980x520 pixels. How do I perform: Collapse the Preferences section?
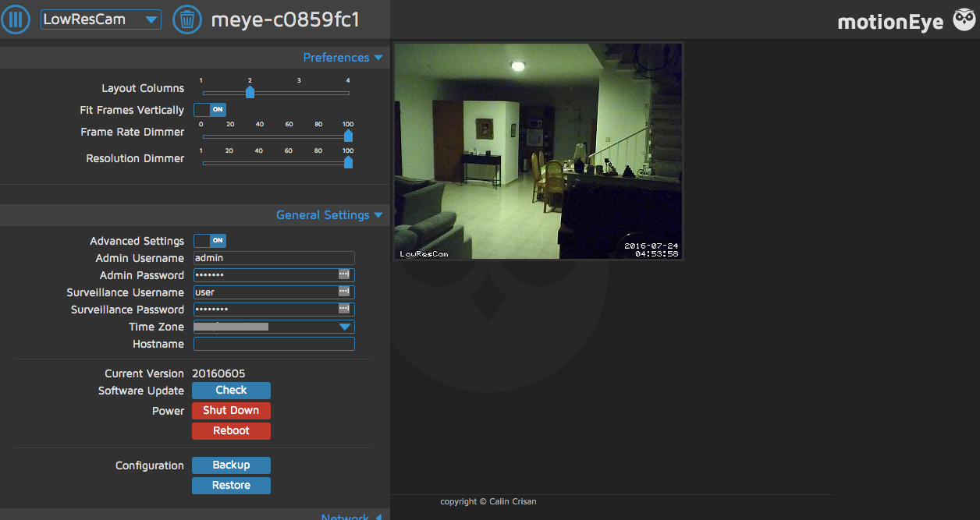click(x=343, y=58)
